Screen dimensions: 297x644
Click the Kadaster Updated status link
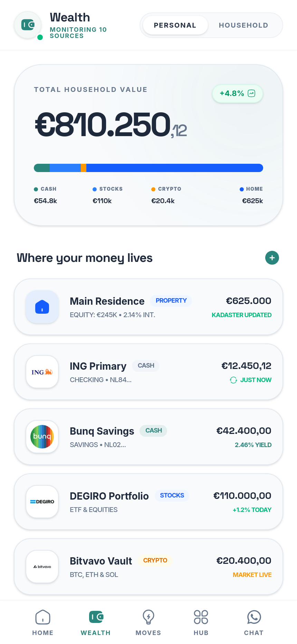tap(242, 315)
